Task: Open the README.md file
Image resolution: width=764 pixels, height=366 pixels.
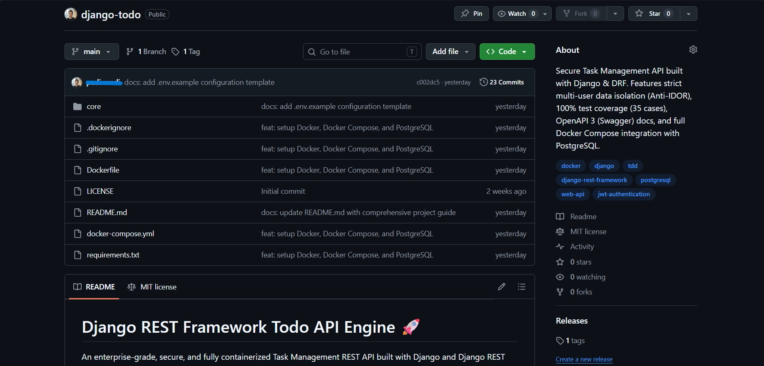Action: click(107, 212)
